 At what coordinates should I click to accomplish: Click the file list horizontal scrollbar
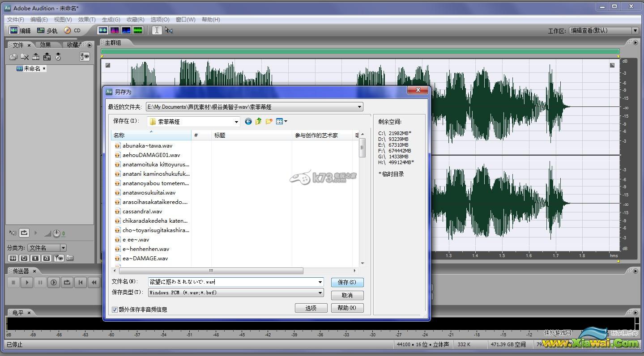pos(211,271)
